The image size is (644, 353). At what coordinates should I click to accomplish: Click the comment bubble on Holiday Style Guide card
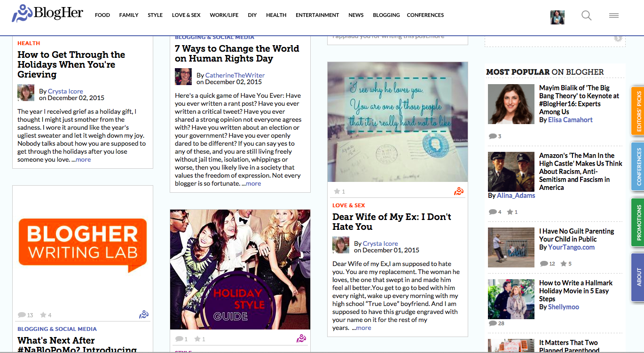(x=179, y=339)
